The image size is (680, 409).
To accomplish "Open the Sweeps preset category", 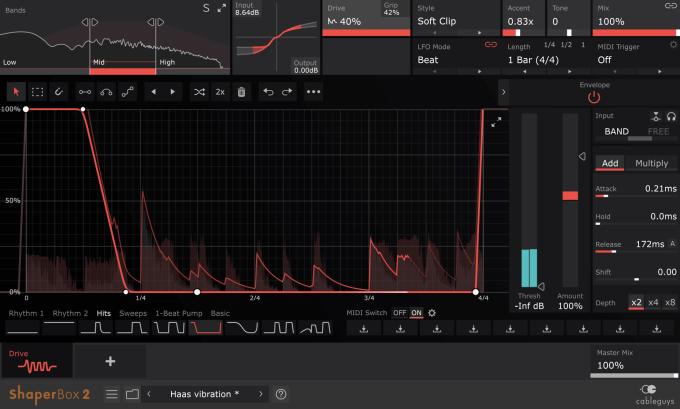I will pos(133,313).
